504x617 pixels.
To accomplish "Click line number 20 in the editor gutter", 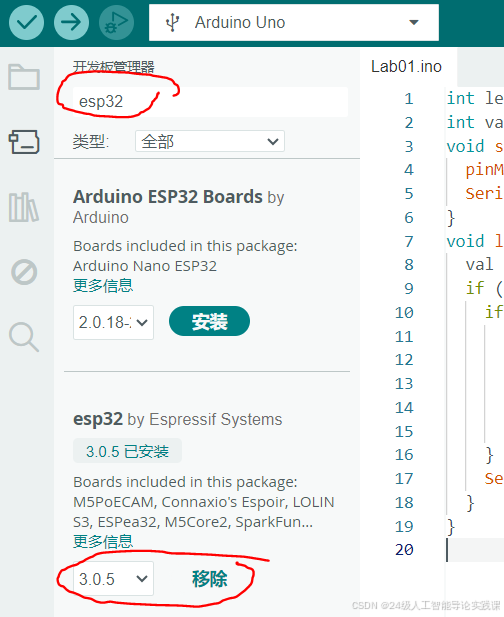I will click(x=404, y=549).
